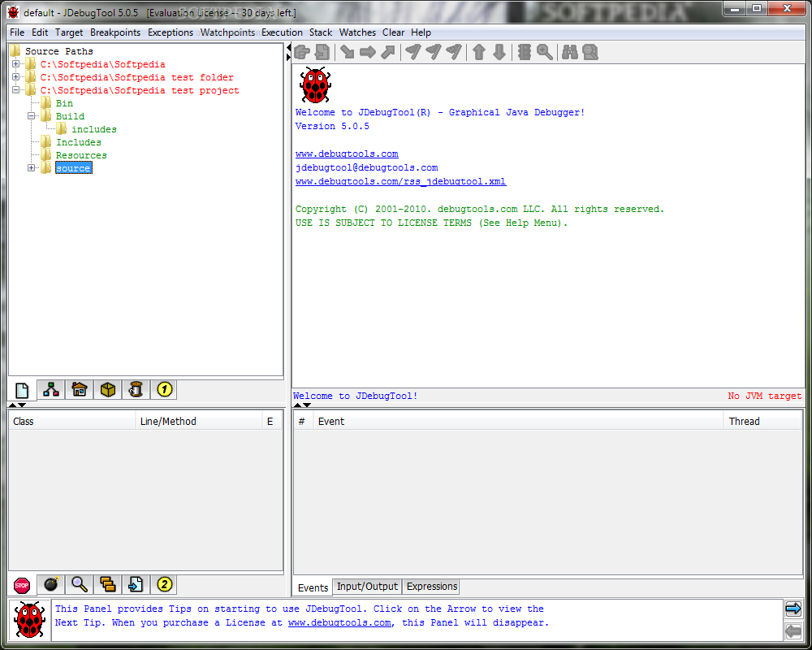
Task: Open the Target menu
Action: pos(69,32)
